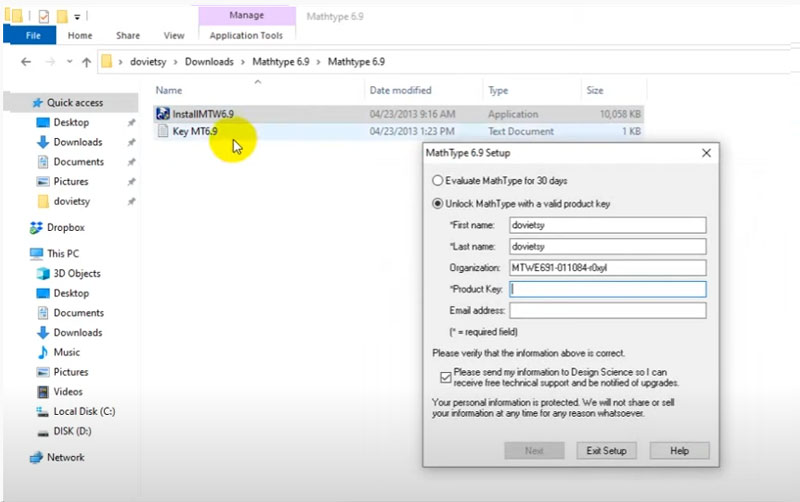
Task: Open the Videos folder
Action: (67, 392)
